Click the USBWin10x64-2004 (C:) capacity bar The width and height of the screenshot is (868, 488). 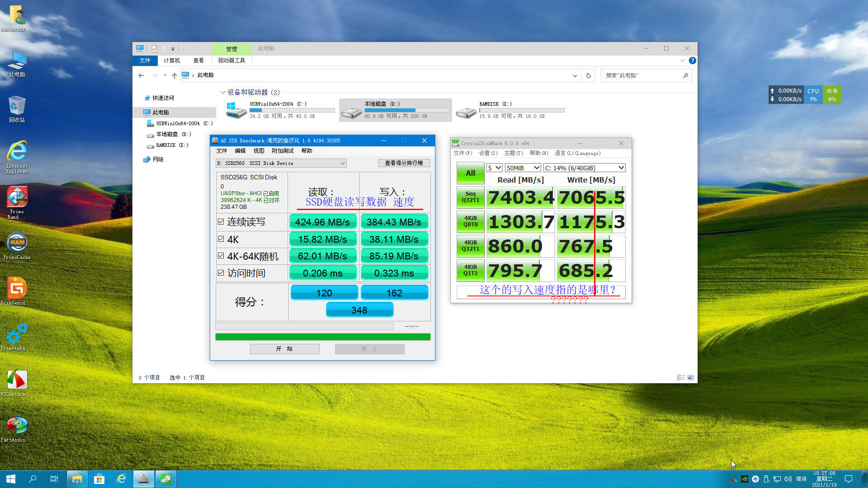click(292, 110)
